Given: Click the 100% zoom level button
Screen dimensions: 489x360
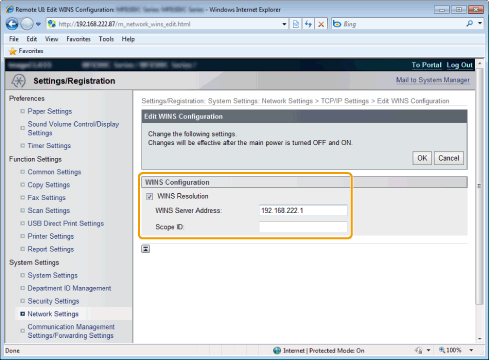Looking at the screenshot, I should point(450,350).
